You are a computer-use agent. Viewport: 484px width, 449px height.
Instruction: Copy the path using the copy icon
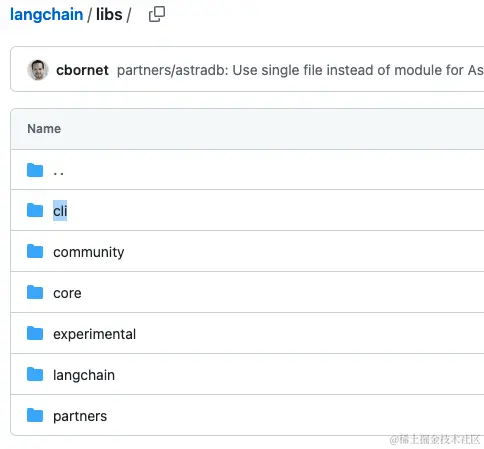click(157, 14)
